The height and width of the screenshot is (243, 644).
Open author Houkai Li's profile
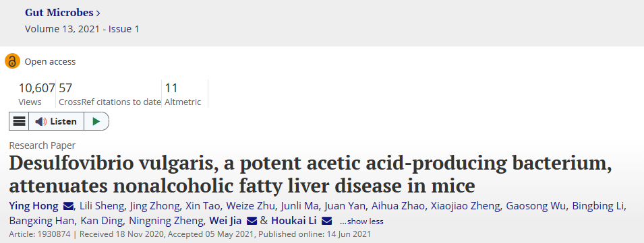(293, 221)
